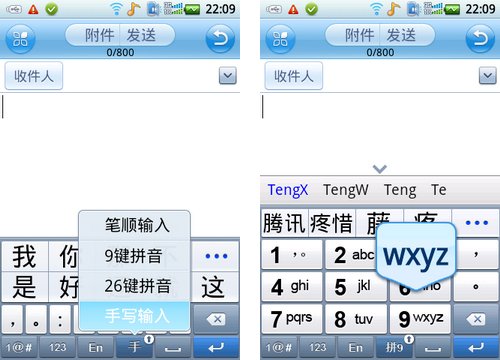The height and width of the screenshot is (360, 500).
Task: Tap the 9 wxyz key
Action: 420,319
